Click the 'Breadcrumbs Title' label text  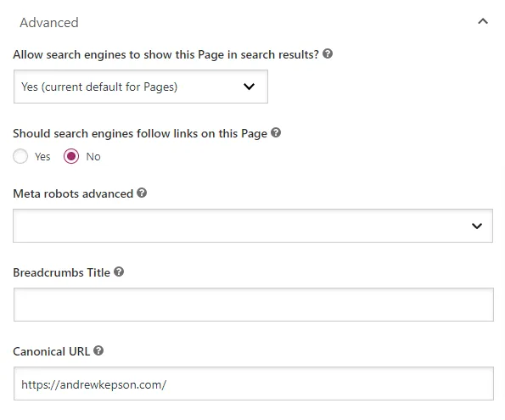pos(61,272)
